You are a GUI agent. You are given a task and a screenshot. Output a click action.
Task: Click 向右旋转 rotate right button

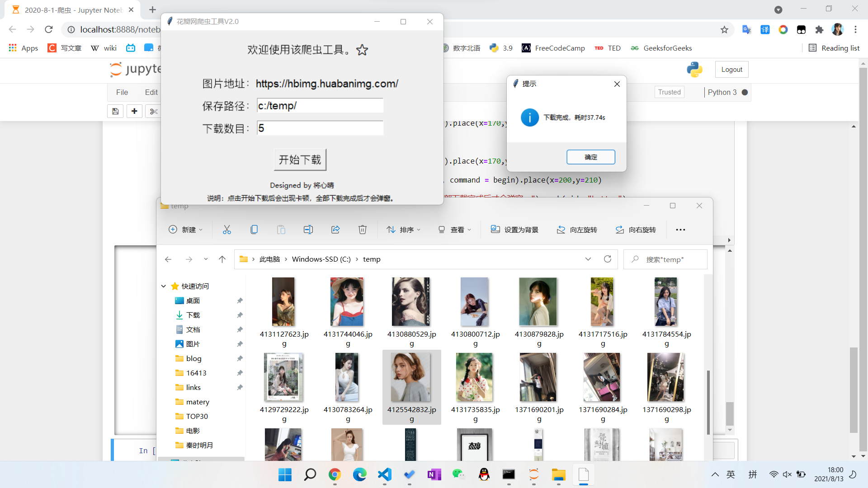pos(636,230)
